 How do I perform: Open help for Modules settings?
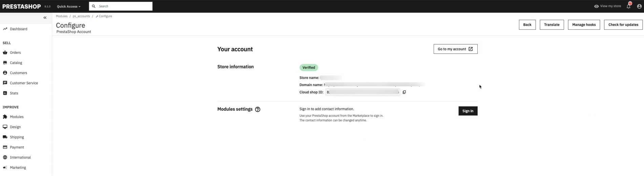click(x=257, y=109)
